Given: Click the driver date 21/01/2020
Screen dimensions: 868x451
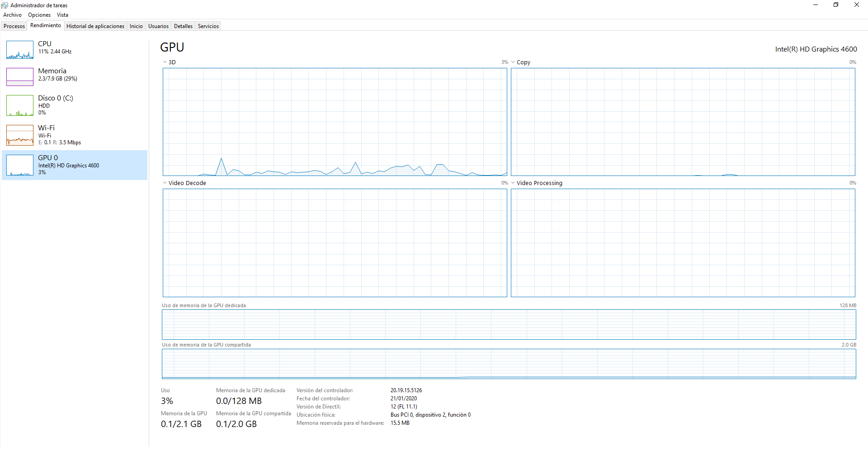Looking at the screenshot, I should (404, 399).
